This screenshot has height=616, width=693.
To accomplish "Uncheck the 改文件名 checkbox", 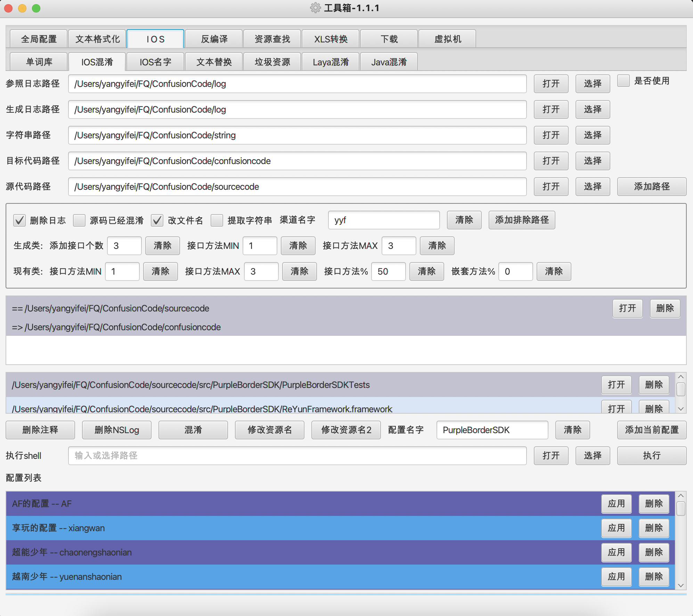I will 157,220.
